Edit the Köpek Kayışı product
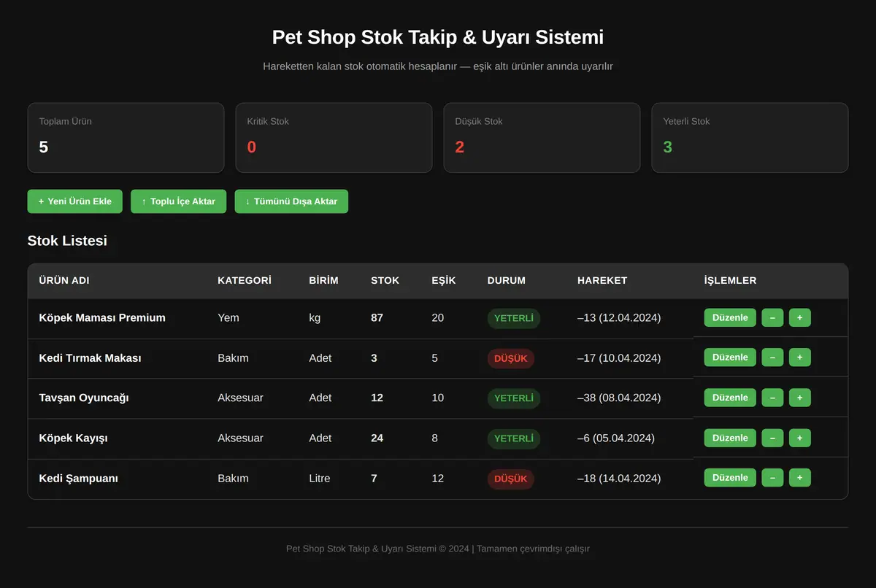The height and width of the screenshot is (588, 876). (730, 438)
